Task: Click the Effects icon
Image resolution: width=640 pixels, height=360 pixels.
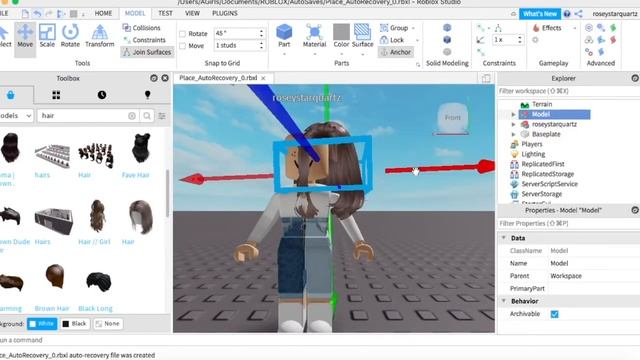Action: (536, 28)
